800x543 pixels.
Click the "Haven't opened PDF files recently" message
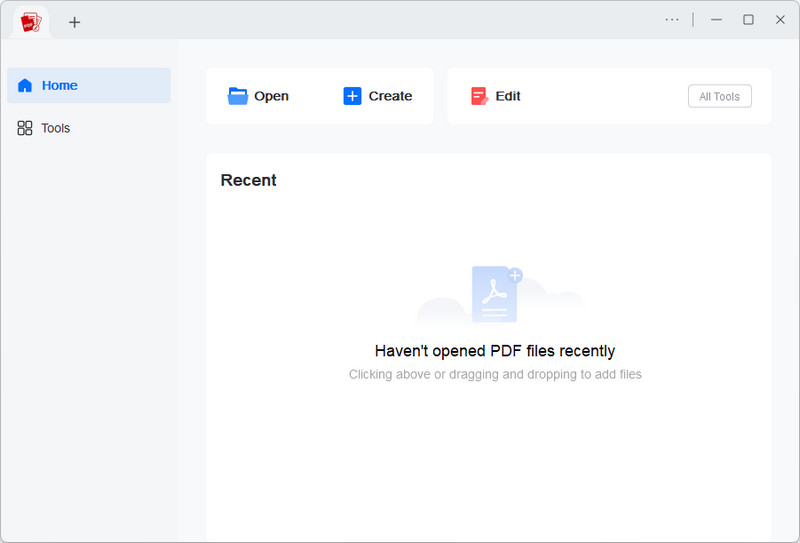click(495, 351)
